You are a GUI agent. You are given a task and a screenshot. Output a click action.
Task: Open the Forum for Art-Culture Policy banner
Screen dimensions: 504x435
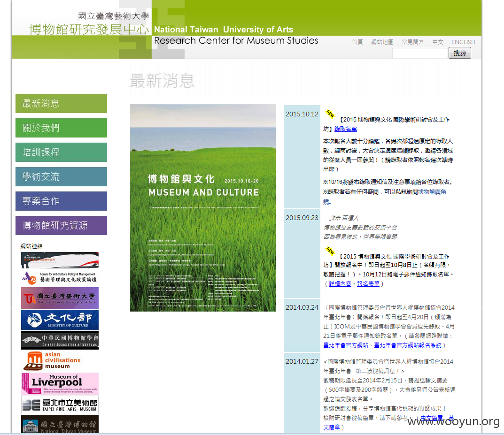60,278
